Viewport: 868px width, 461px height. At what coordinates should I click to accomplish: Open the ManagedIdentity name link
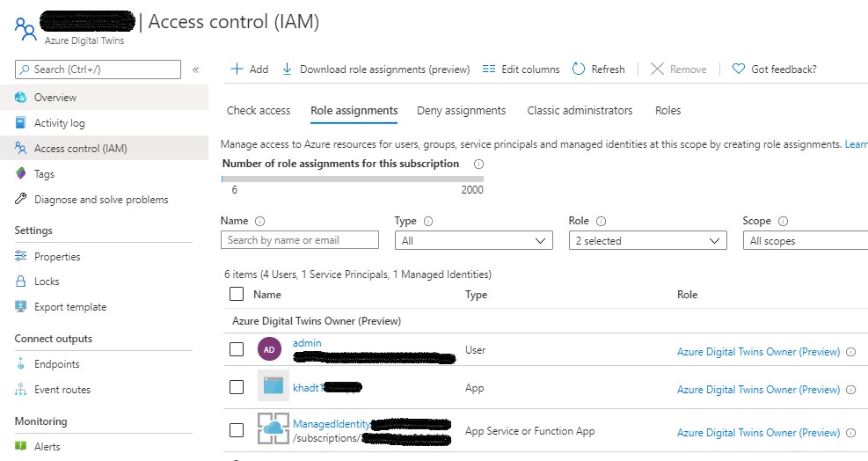tap(332, 424)
